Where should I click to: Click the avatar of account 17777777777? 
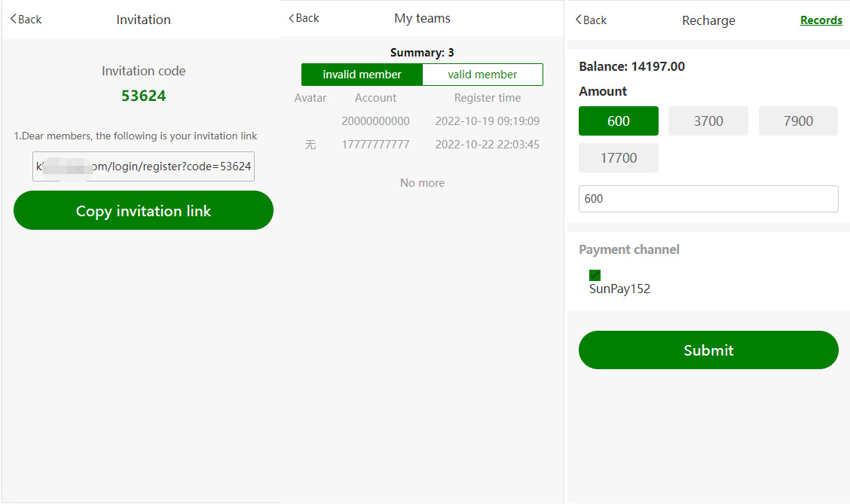tap(310, 145)
